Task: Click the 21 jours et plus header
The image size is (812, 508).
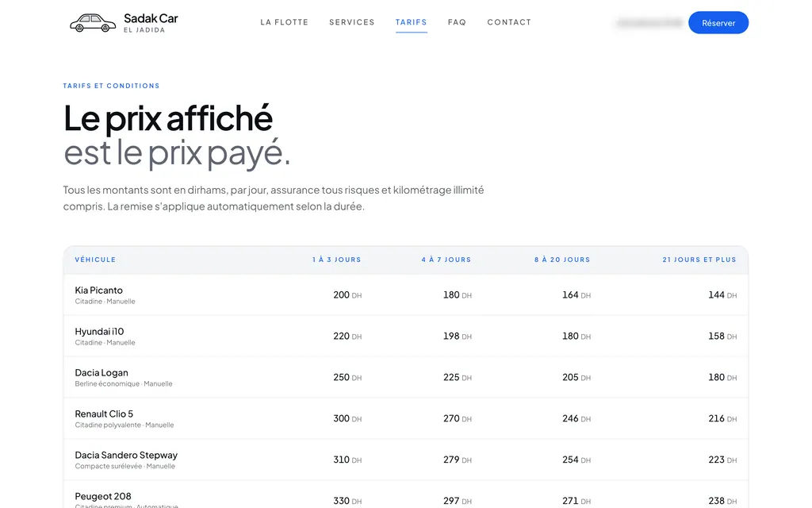Action: point(699,260)
